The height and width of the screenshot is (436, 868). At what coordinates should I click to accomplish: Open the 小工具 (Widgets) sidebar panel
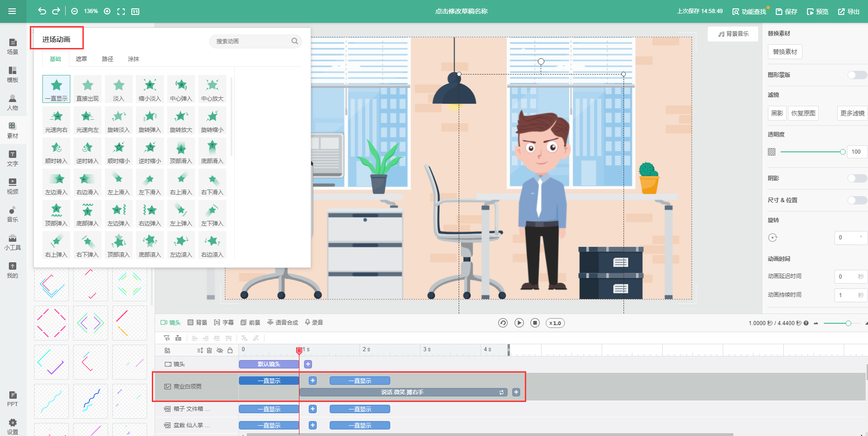(x=13, y=242)
